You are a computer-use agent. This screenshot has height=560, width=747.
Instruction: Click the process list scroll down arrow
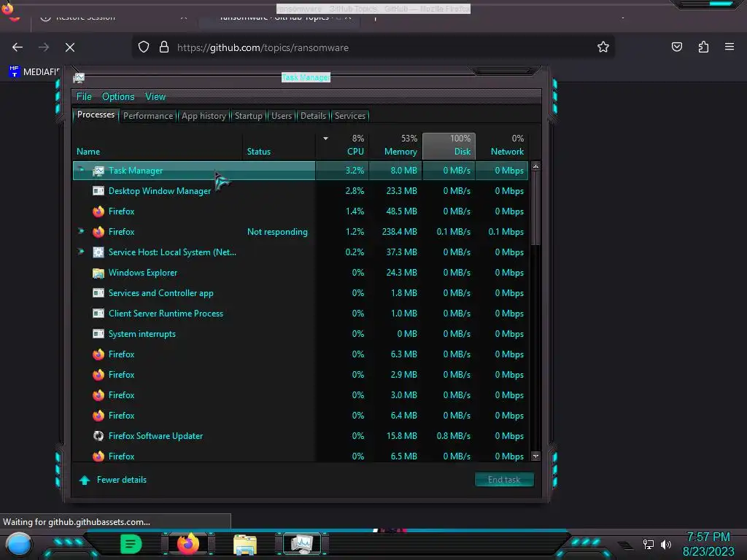click(x=535, y=456)
